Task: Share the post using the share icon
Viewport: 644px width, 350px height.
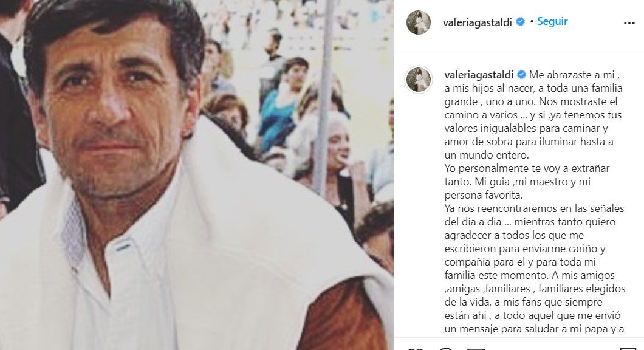Action: click(476, 348)
